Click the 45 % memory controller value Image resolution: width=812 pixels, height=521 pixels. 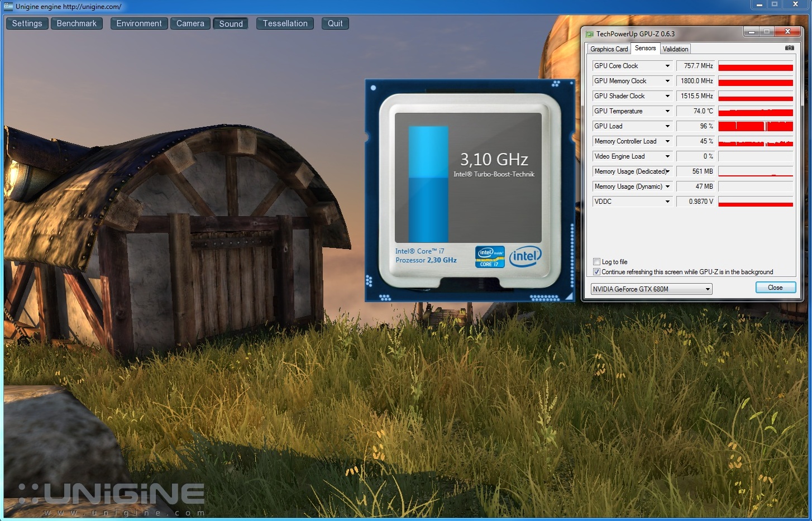pyautogui.click(x=695, y=141)
